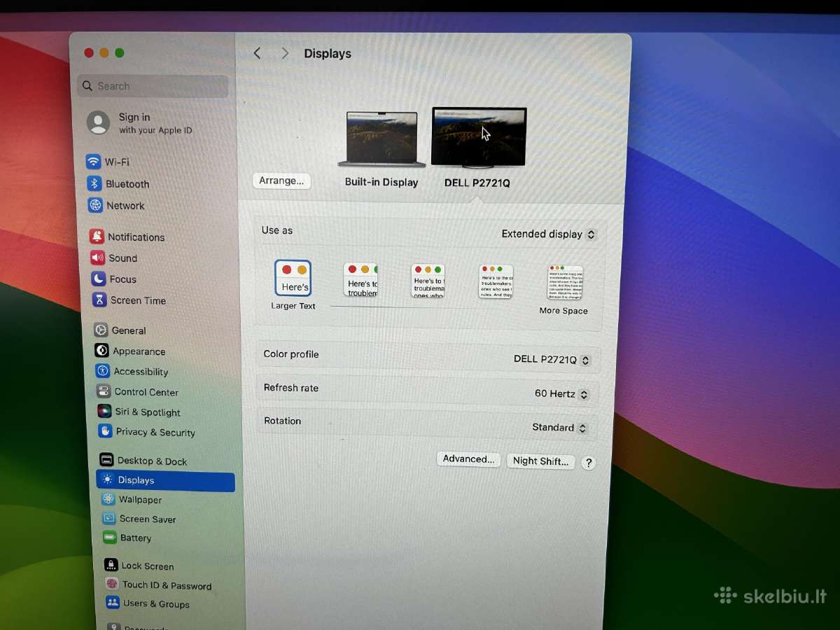This screenshot has height=630, width=840.
Task: Click the "Battery" sidebar label
Action: pos(136,538)
